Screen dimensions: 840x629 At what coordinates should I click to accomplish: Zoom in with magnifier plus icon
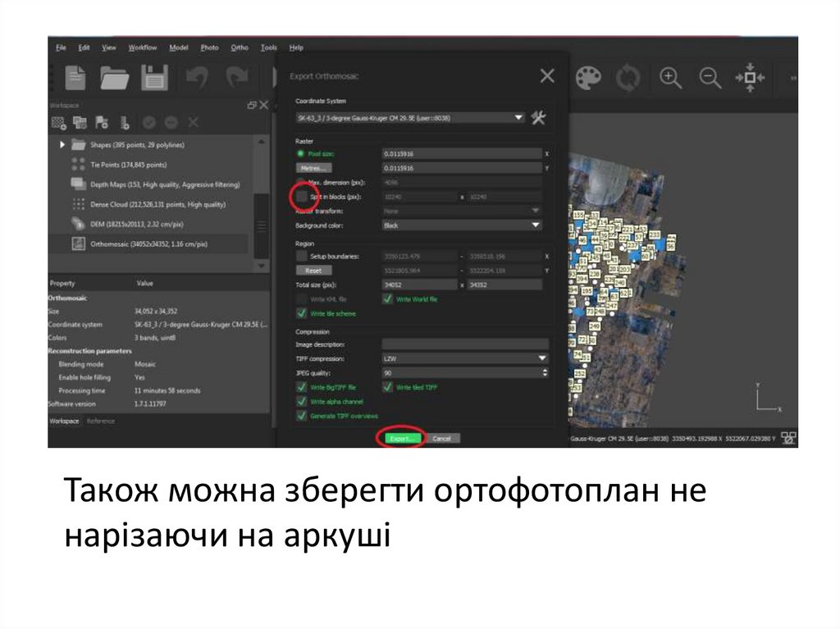coord(669,78)
